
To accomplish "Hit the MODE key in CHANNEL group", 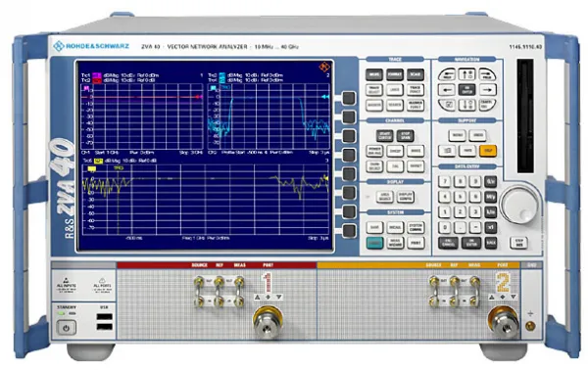I will 416,151.
